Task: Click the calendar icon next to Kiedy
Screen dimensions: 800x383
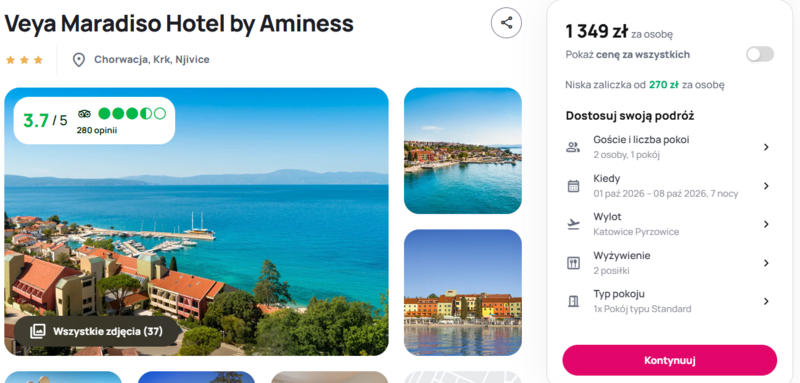Action: [573, 186]
